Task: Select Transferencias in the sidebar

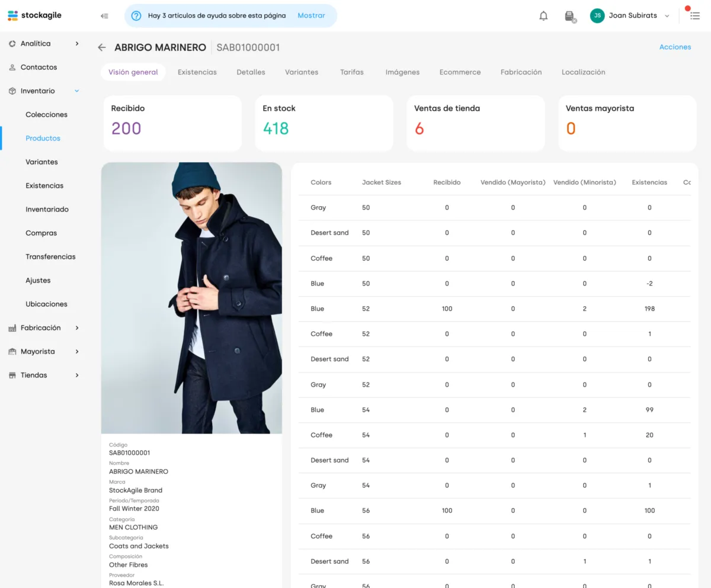Action: 50,257
